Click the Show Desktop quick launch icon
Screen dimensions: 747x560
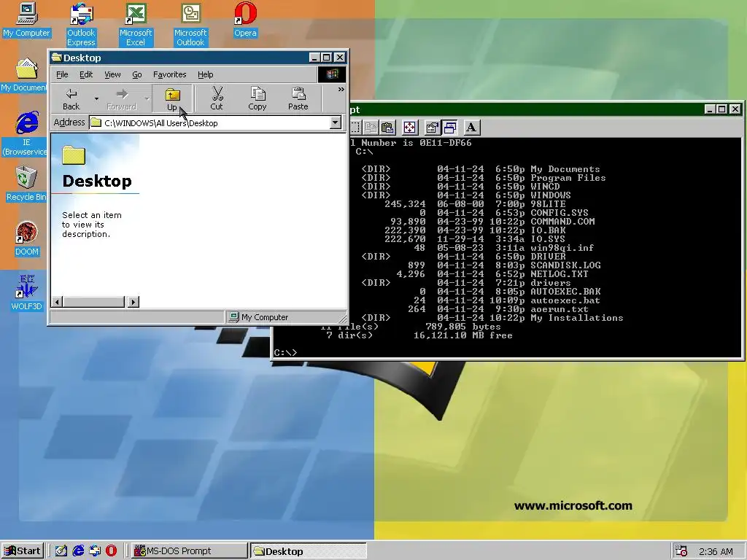pos(61,551)
